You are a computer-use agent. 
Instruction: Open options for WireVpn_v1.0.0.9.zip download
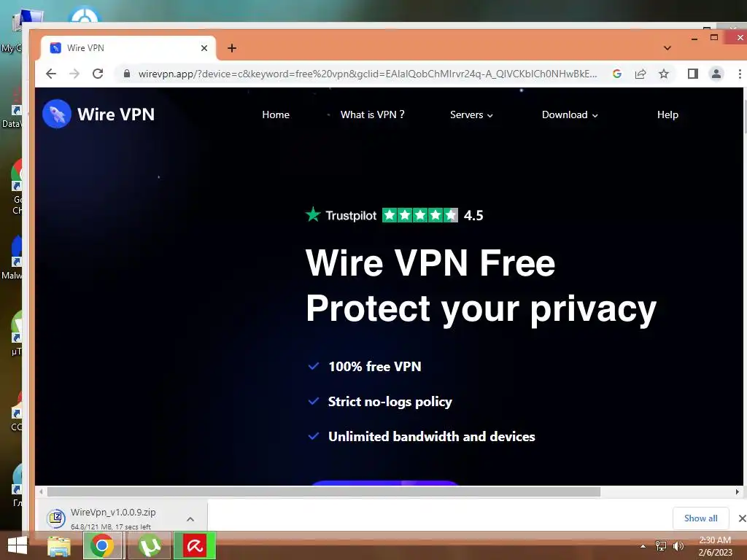click(x=190, y=519)
